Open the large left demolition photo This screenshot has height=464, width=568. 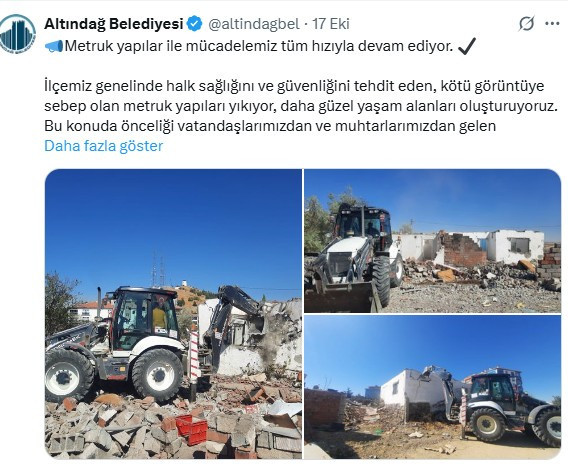click(x=173, y=314)
